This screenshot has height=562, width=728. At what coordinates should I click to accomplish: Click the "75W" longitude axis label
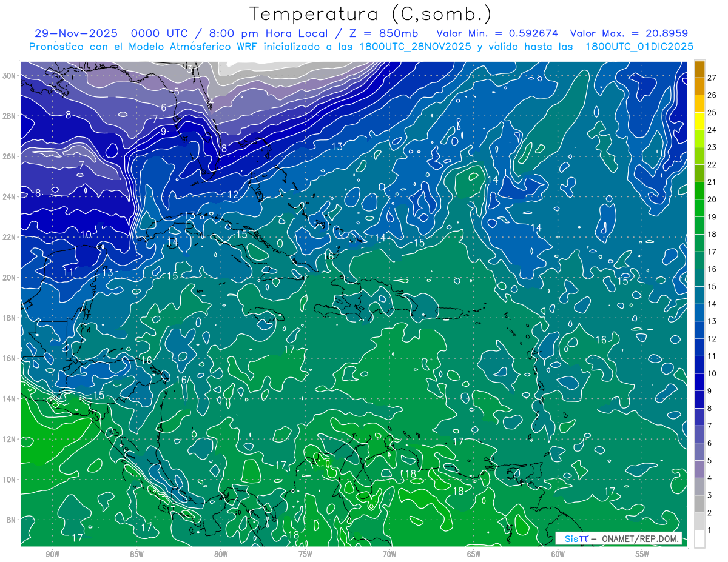[x=305, y=554]
